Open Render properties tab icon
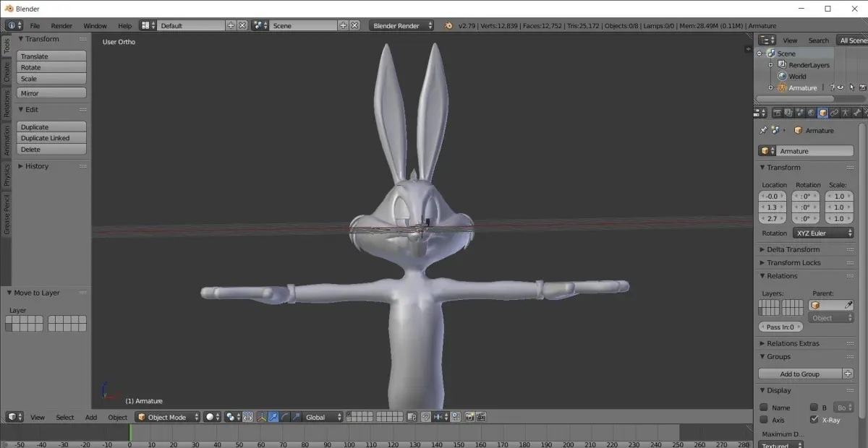Viewport: 868px width, 448px height. point(778,113)
